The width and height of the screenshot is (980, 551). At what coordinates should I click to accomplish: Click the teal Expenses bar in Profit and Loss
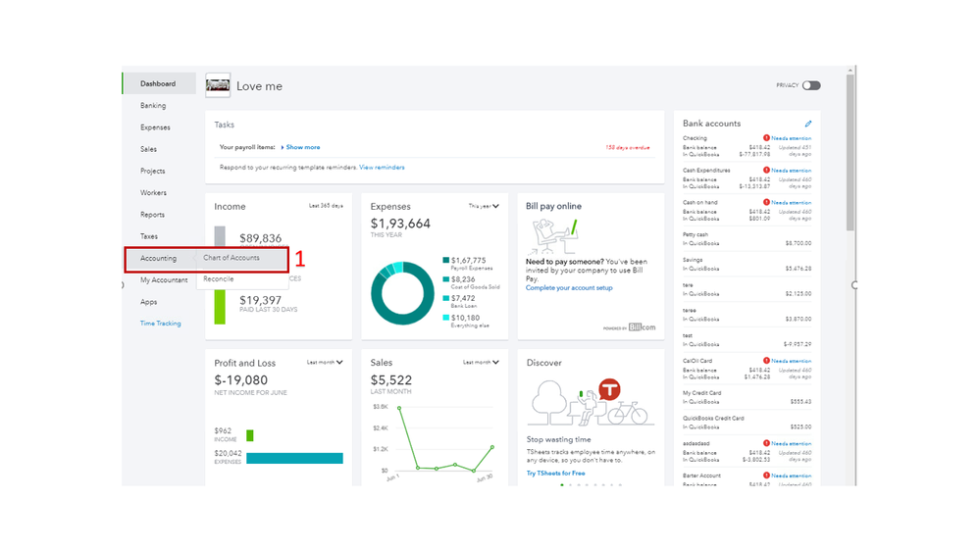pos(294,459)
